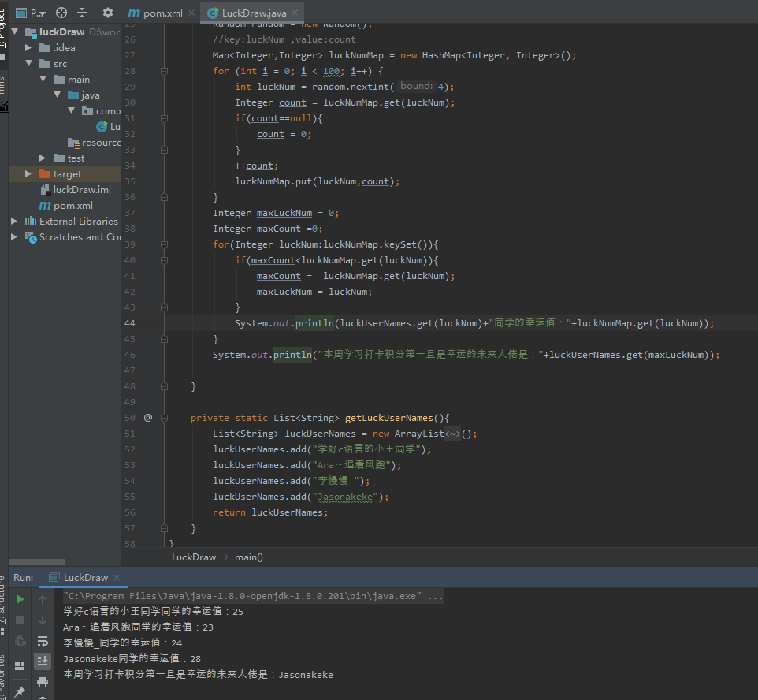
Task: Open the Favorites tool window side tab
Action: (3, 677)
